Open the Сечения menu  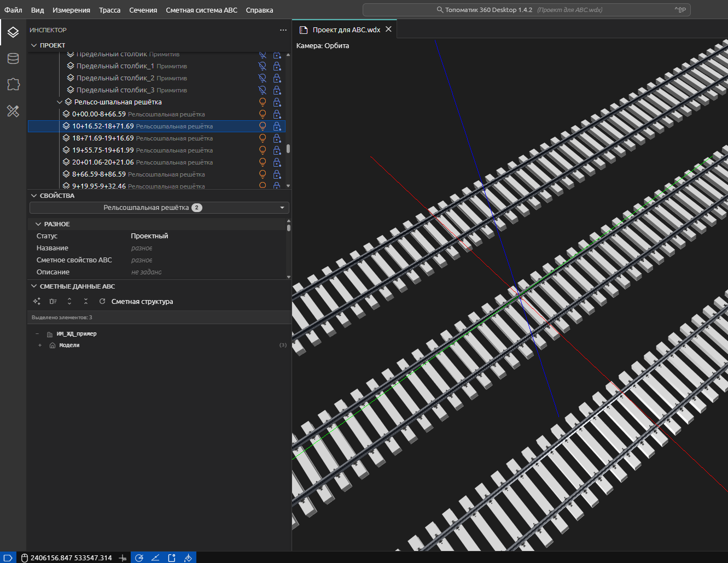tap(143, 10)
